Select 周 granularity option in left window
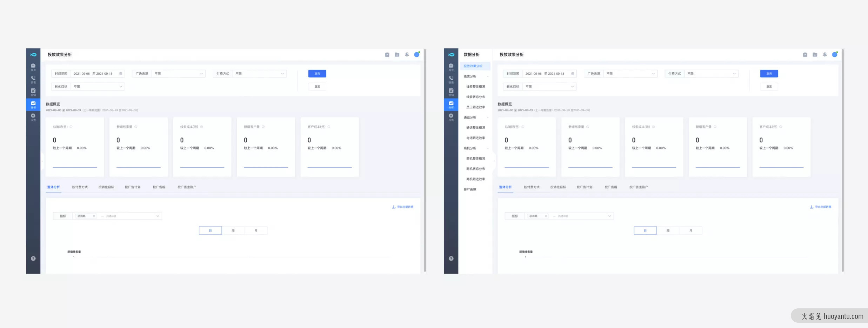 [x=233, y=230]
